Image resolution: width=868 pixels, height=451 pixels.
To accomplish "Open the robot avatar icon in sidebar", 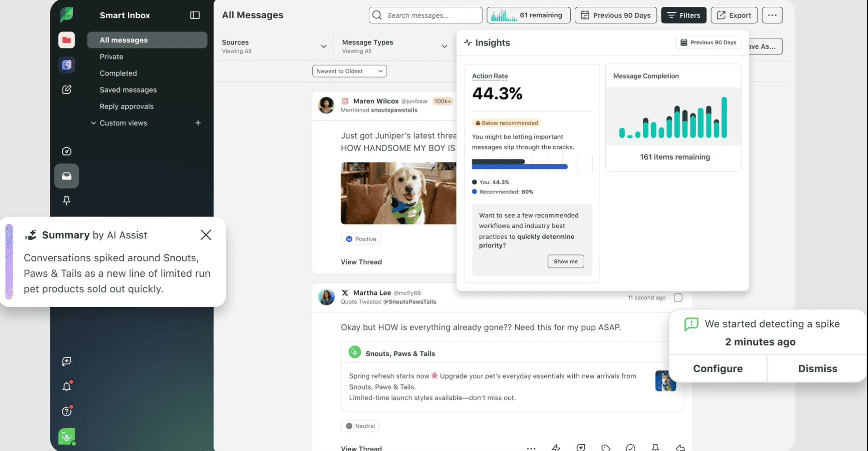I will click(x=67, y=65).
